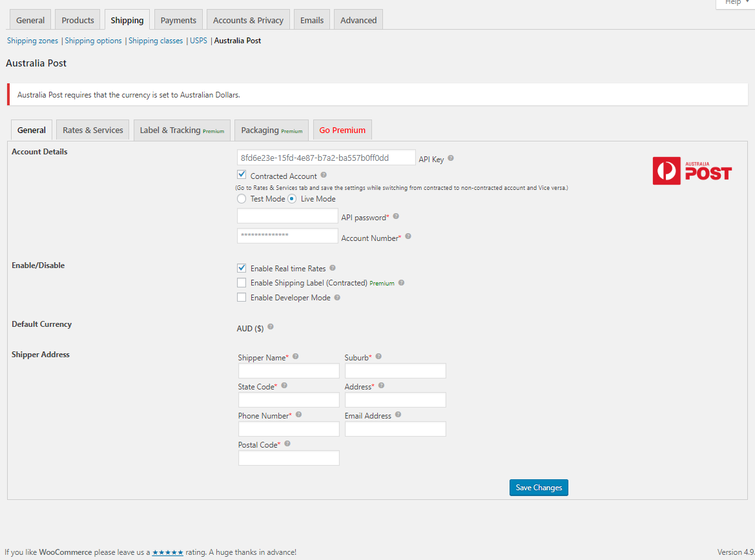Expand the Help dropdown at top right

(735, 3)
